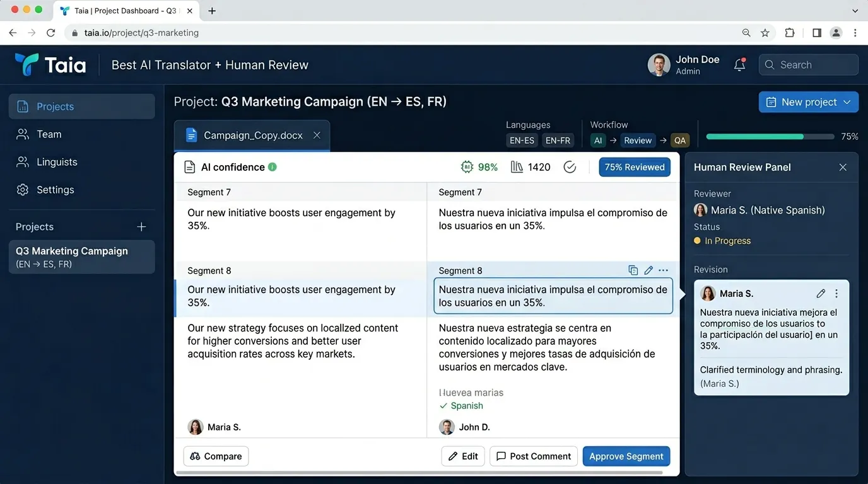The height and width of the screenshot is (484, 868).
Task: Click AI workflow step
Action: 598,141
